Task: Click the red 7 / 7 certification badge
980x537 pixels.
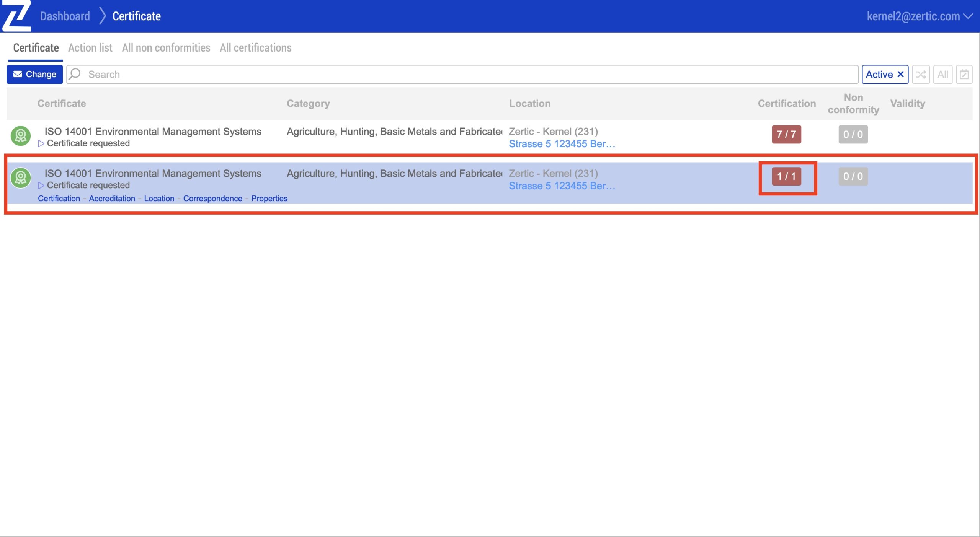Action: coord(786,134)
